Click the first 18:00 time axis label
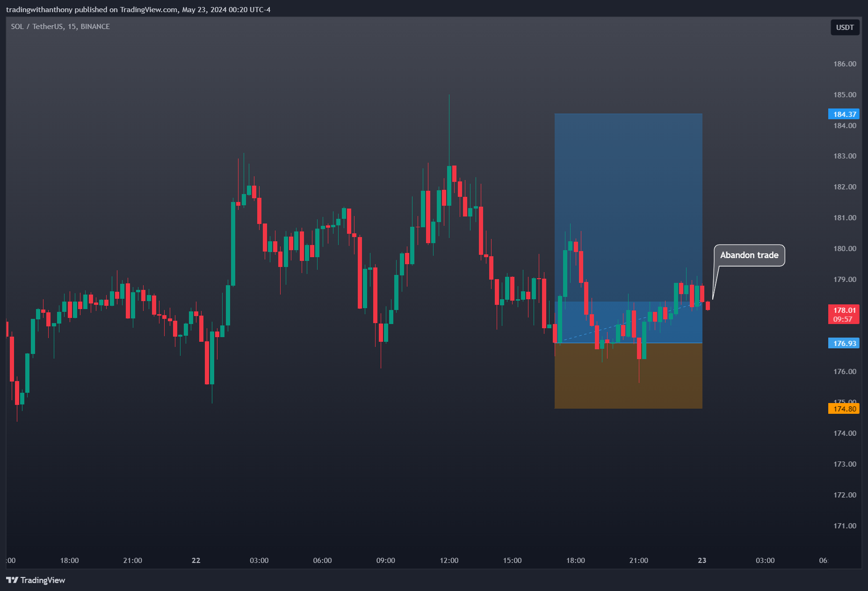 (x=69, y=560)
